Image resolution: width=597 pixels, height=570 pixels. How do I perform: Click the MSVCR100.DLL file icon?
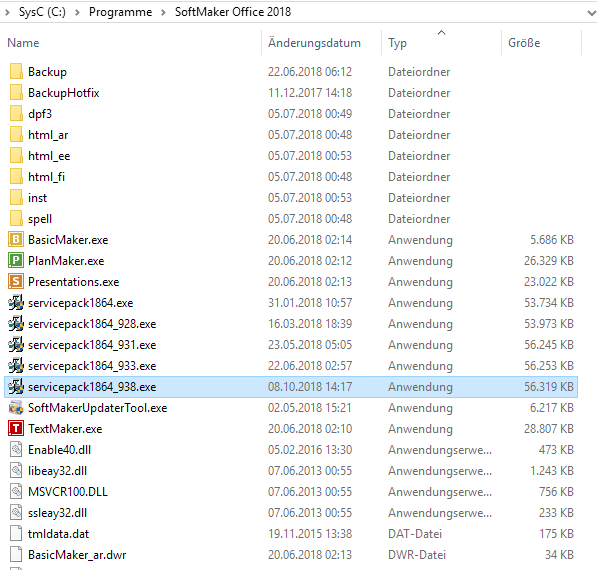[x=16, y=492]
